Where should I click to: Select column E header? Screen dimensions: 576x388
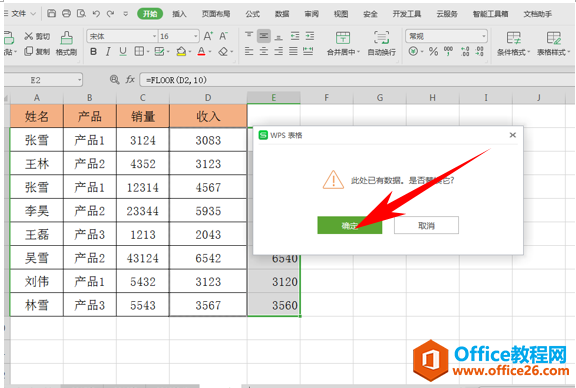coord(274,98)
